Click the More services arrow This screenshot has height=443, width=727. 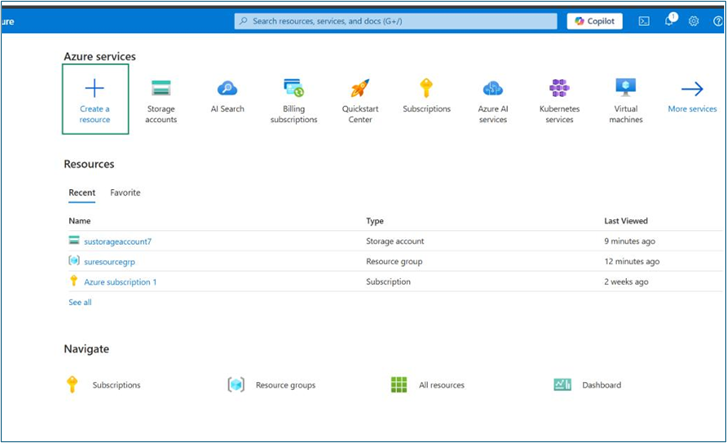coord(692,89)
